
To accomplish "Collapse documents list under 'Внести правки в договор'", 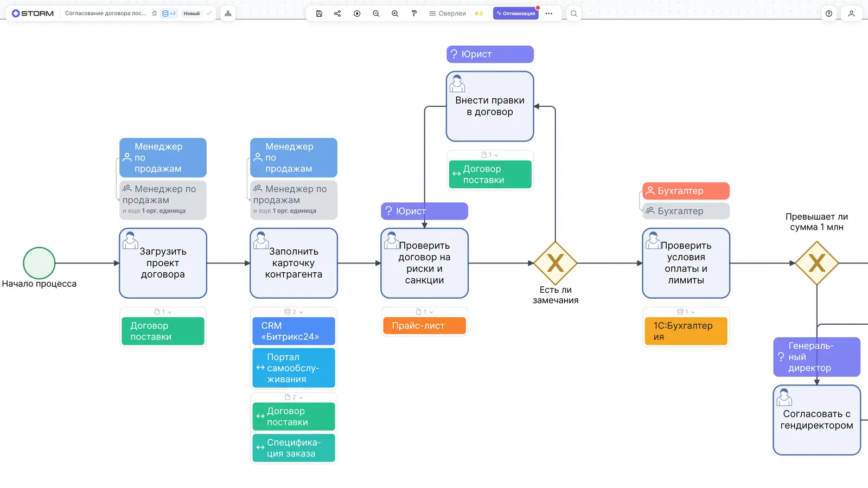I will tap(490, 155).
